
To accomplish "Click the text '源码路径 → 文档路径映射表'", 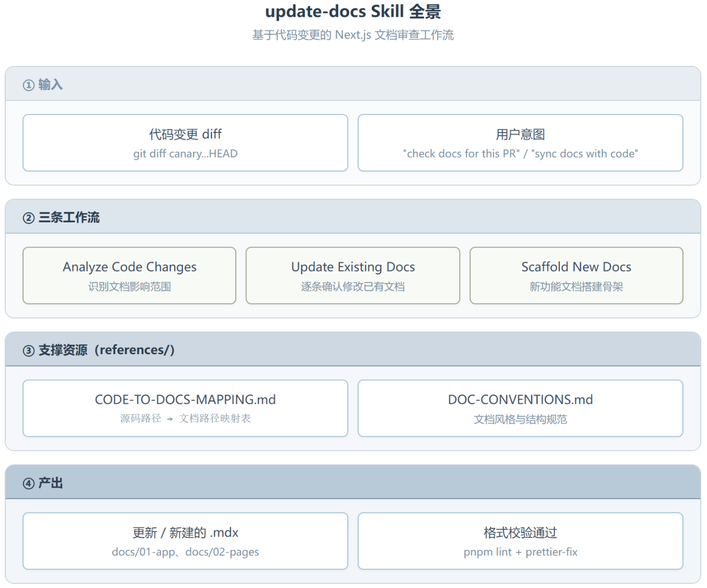I will 185,419.
